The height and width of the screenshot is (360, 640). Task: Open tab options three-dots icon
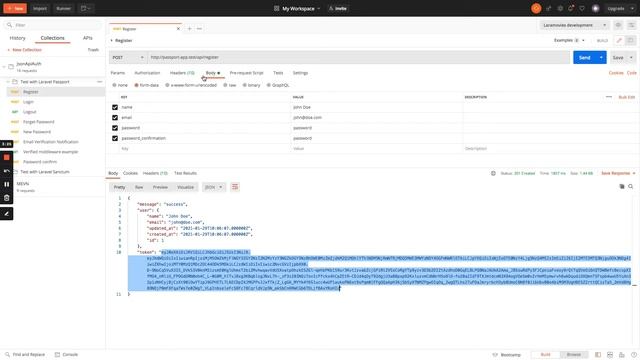(199, 29)
